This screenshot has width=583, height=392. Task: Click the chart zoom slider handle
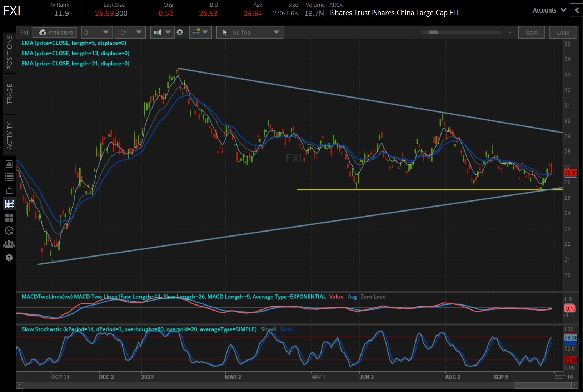click(433, 33)
